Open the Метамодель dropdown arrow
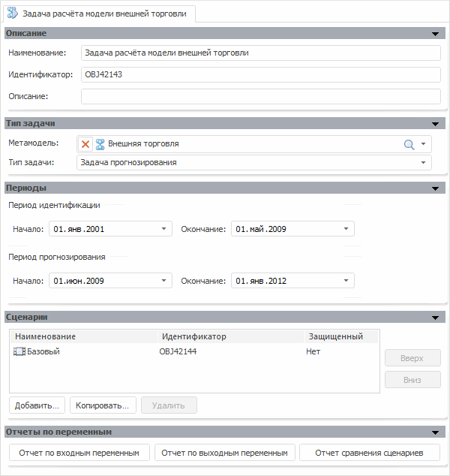The image size is (450, 476). [x=424, y=144]
